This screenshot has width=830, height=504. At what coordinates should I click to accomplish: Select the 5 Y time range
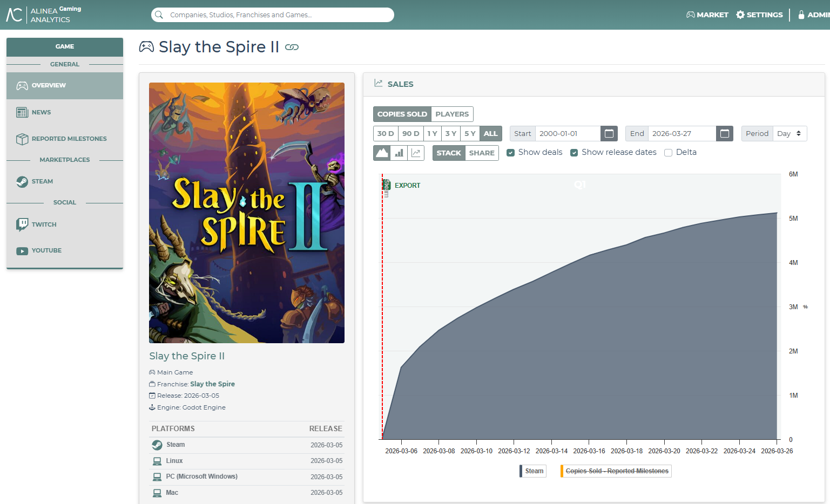470,133
